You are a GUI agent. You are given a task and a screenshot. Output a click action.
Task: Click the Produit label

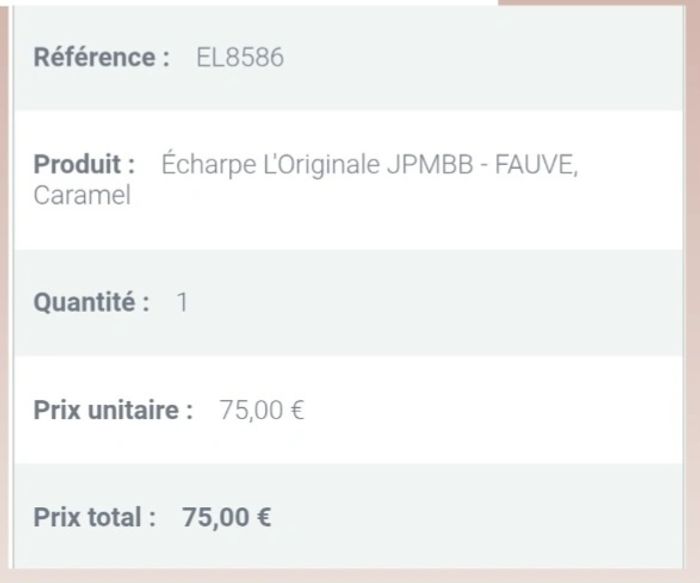pos(84,165)
